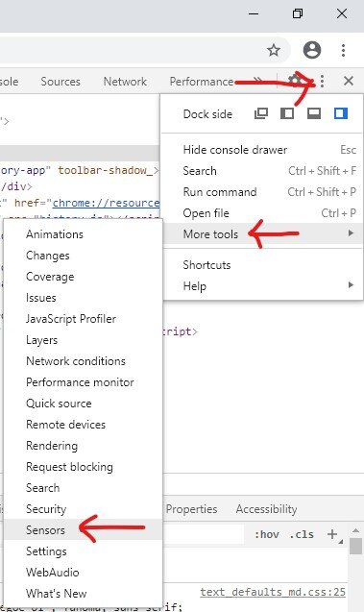Open the Coverage tool
Screen dimensions: 364x612
coord(83,277)
